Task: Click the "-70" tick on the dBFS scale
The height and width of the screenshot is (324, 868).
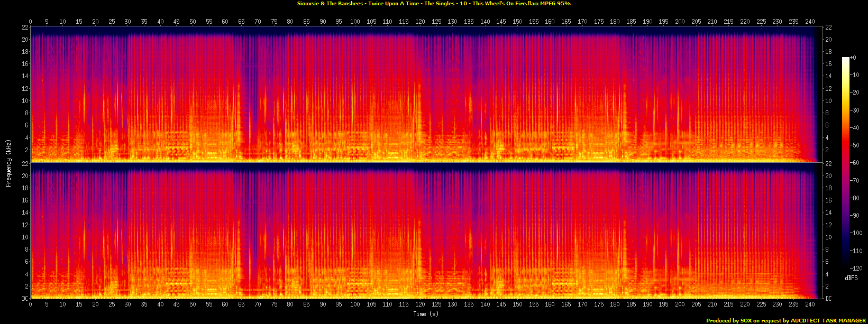Action: (854, 180)
